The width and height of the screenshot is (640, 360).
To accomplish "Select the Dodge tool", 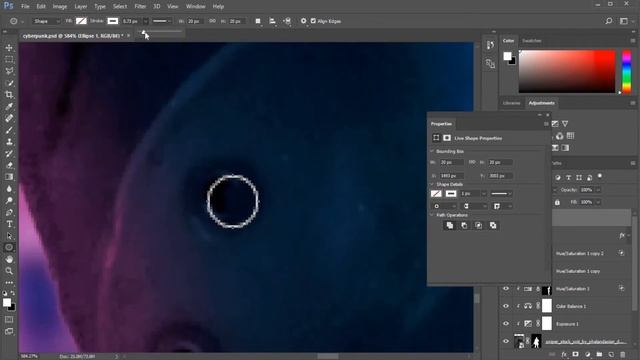I will [9, 200].
